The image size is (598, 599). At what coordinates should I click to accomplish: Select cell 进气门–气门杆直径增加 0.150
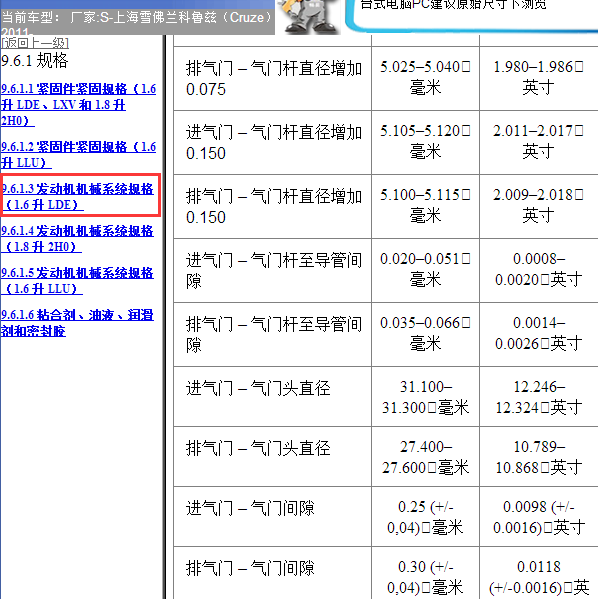pyautogui.click(x=272, y=143)
